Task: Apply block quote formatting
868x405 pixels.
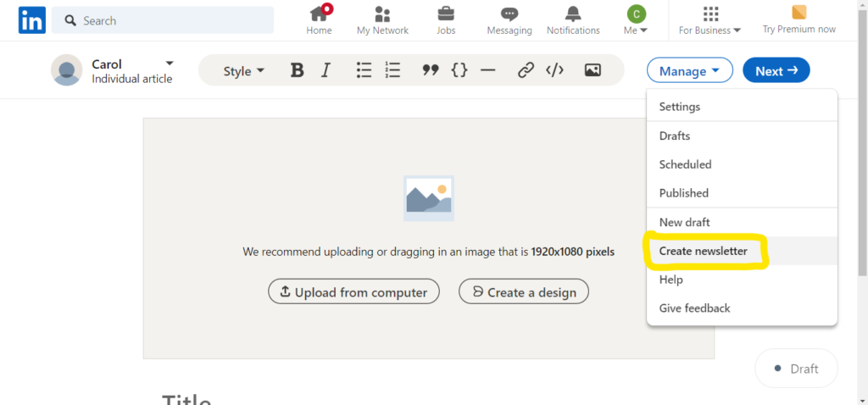Action: 431,71
